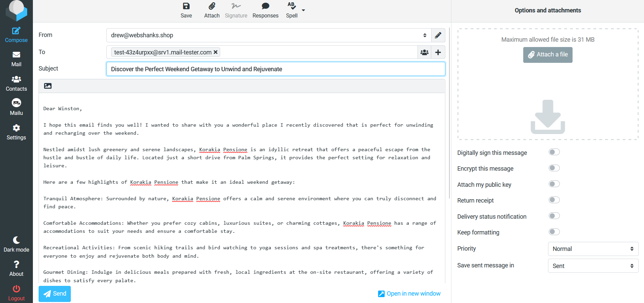This screenshot has height=303, width=644.
Task: Open the Responses menu
Action: [x=265, y=10]
